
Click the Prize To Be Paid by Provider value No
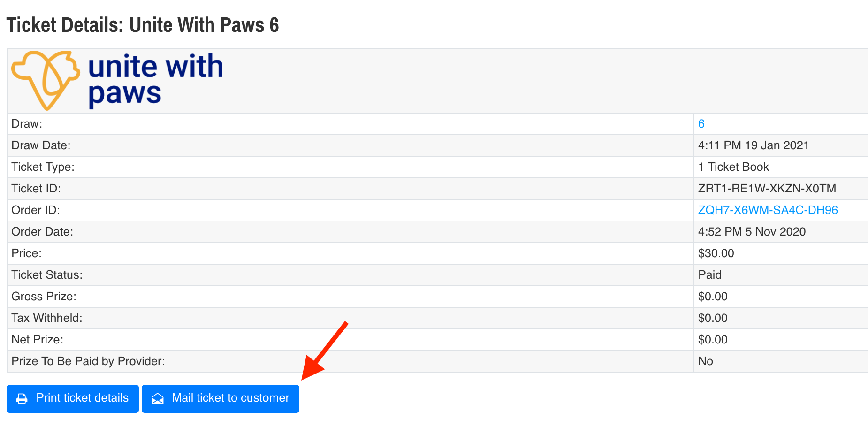[x=705, y=361]
